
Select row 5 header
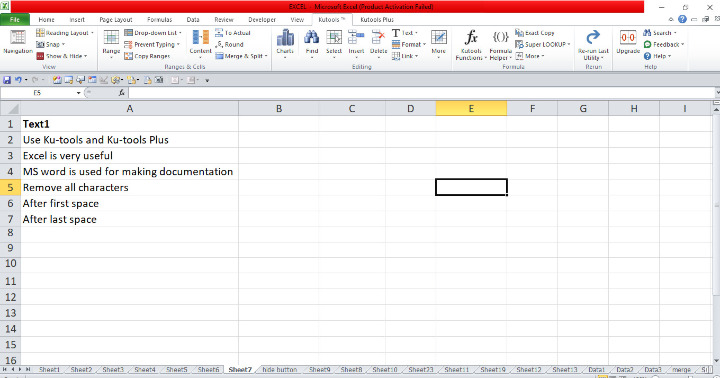click(10, 187)
